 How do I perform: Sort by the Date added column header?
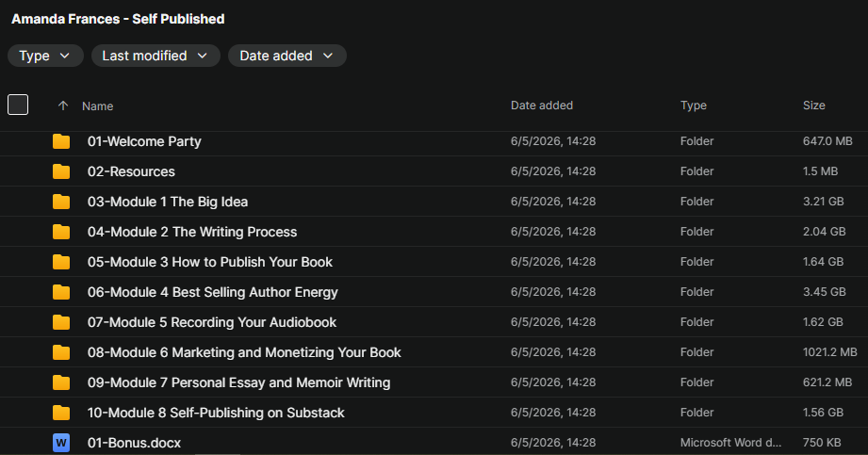[x=541, y=106]
